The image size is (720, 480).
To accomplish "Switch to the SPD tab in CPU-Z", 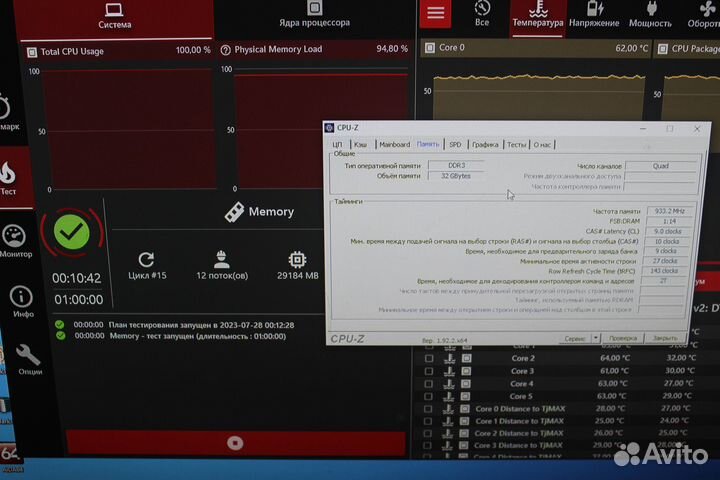I will point(455,144).
